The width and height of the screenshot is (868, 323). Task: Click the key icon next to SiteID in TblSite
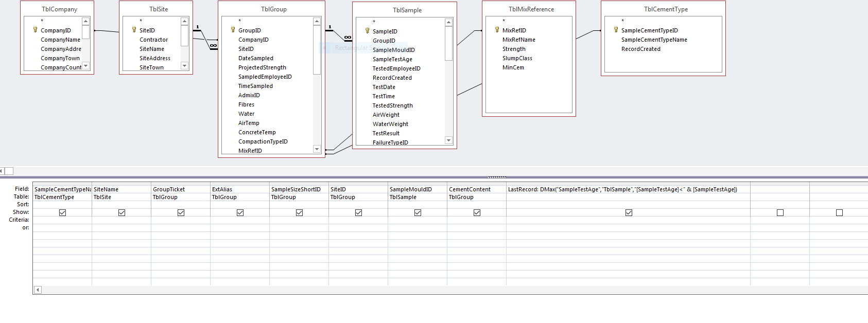point(134,30)
